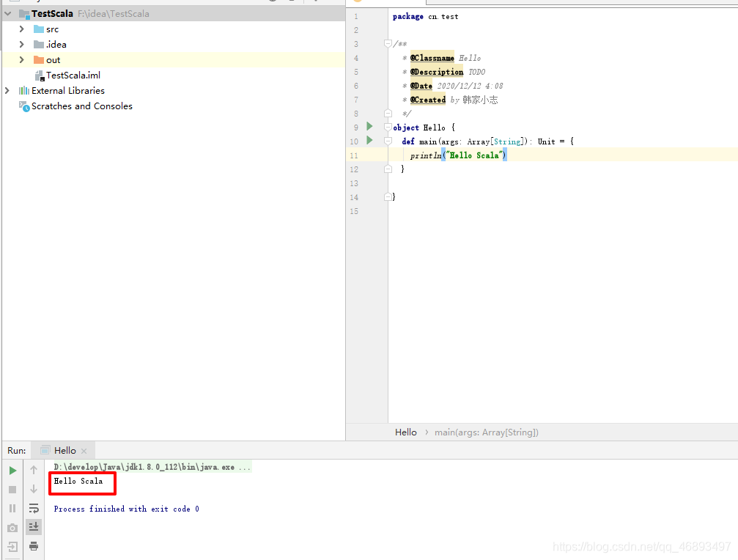Screen dimensions: 738x560
Task: Click the down arrow stack trace icon
Action: pos(34,489)
